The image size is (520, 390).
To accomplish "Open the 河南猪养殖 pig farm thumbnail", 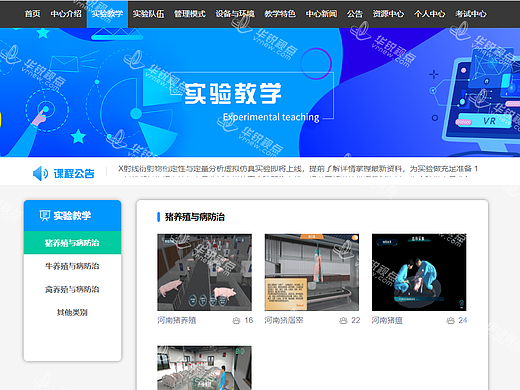I will tap(204, 272).
